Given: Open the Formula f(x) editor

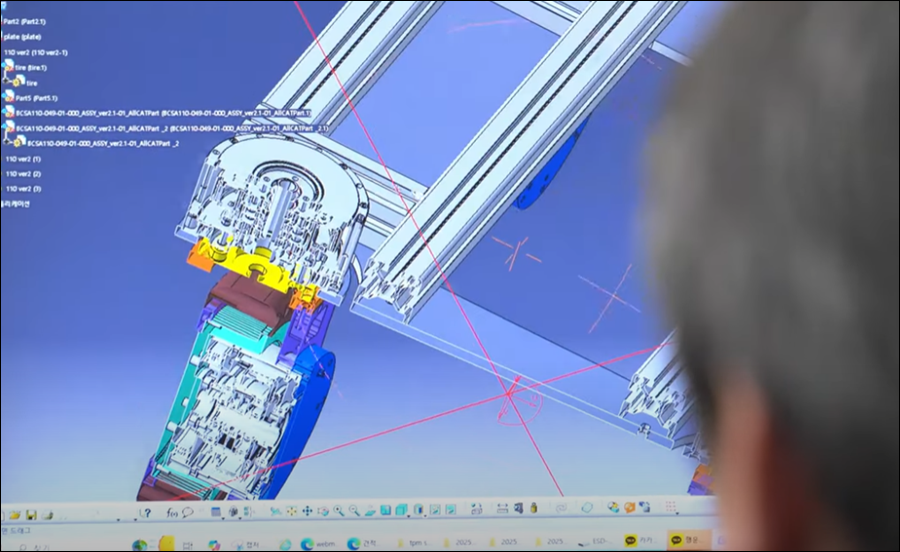Looking at the screenshot, I should (172, 513).
